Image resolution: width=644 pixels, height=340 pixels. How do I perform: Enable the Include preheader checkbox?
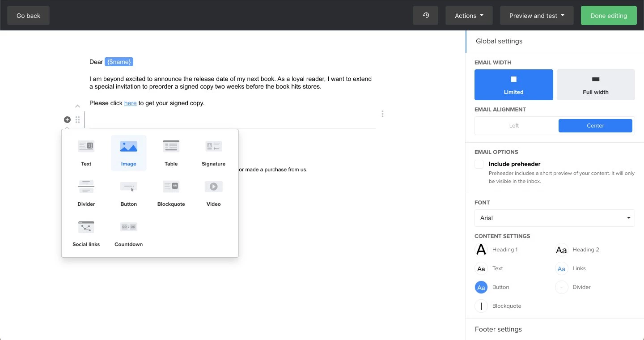[479, 164]
